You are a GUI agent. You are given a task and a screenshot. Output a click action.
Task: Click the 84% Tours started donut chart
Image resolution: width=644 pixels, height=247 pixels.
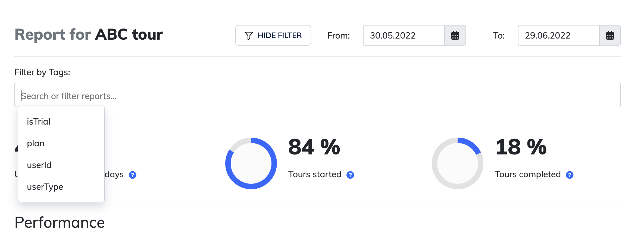(251, 163)
